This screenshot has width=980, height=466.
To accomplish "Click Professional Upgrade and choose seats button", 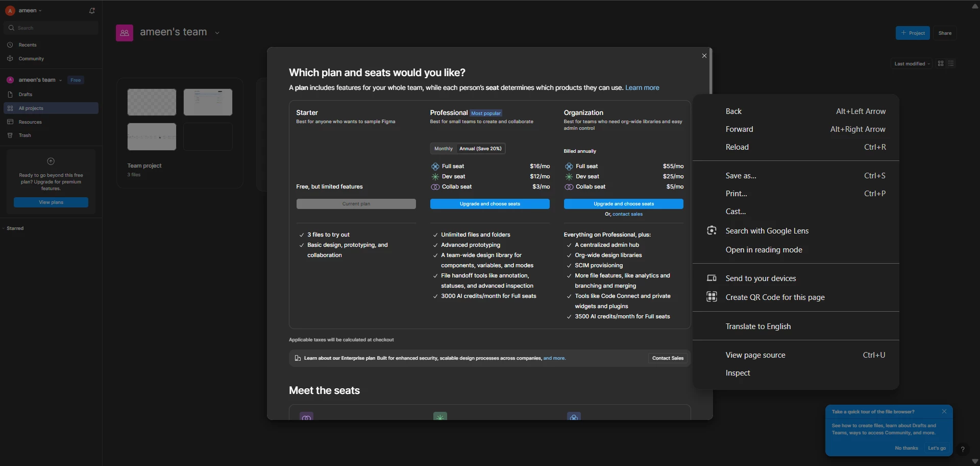I will 490,204.
